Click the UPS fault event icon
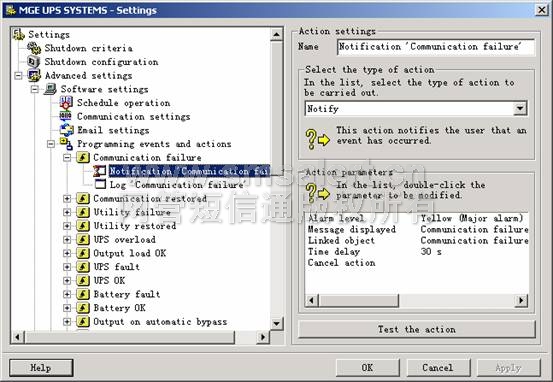 83,267
